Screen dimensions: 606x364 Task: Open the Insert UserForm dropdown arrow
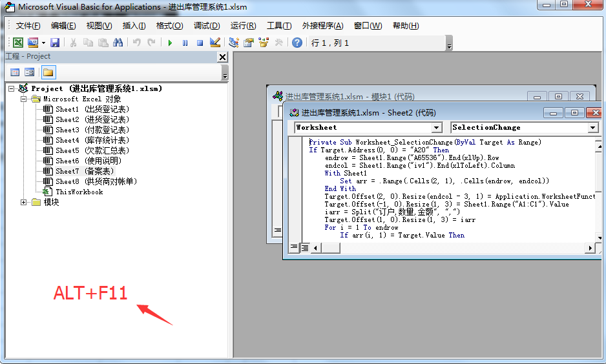point(43,43)
